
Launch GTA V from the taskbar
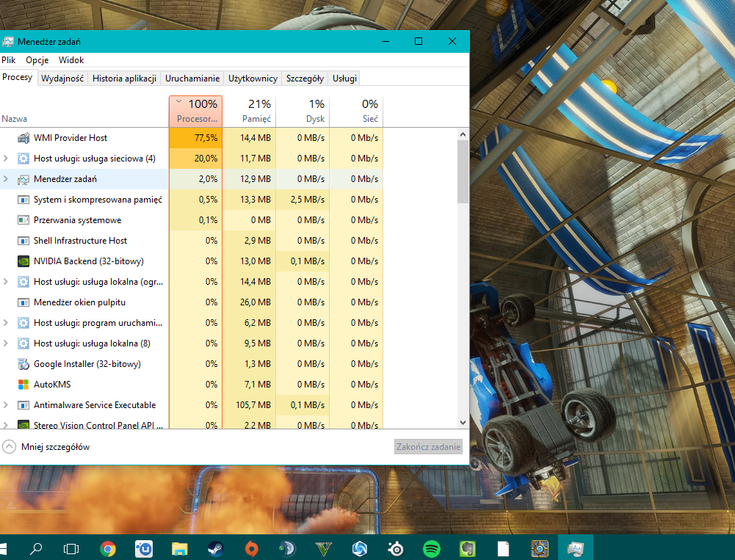click(323, 548)
